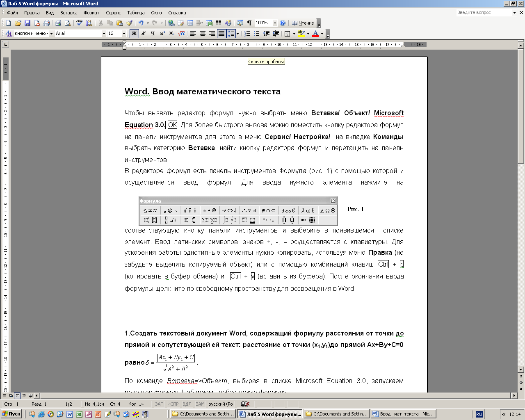Toggle justify alignment
525x420 pixels.
tap(221, 34)
